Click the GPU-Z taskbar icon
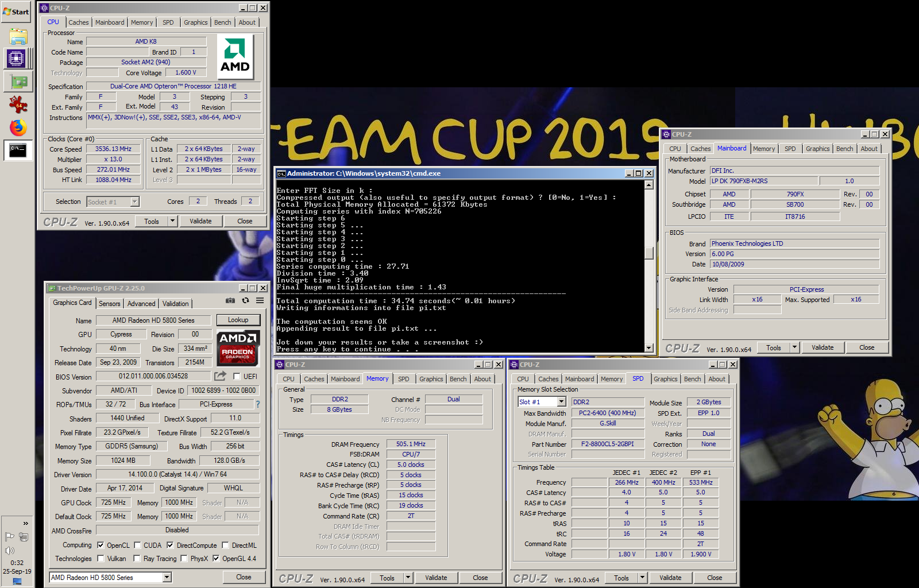Screen dimensions: 919x588 (18, 82)
